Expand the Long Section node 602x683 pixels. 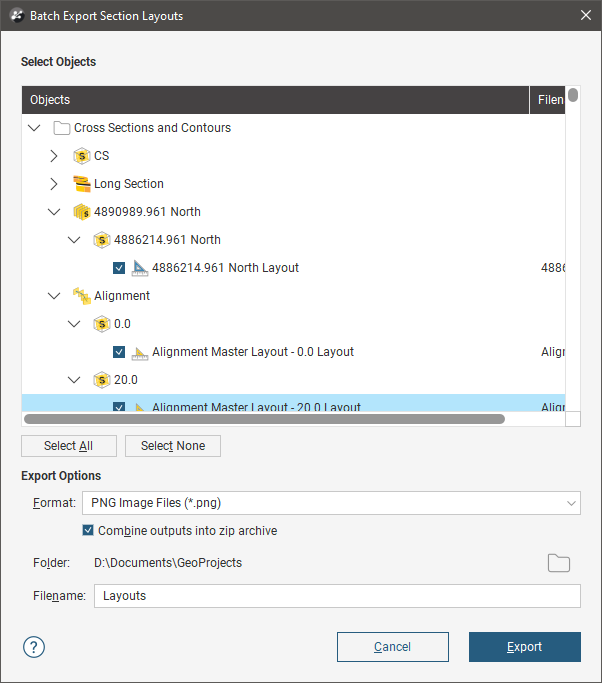click(x=54, y=184)
